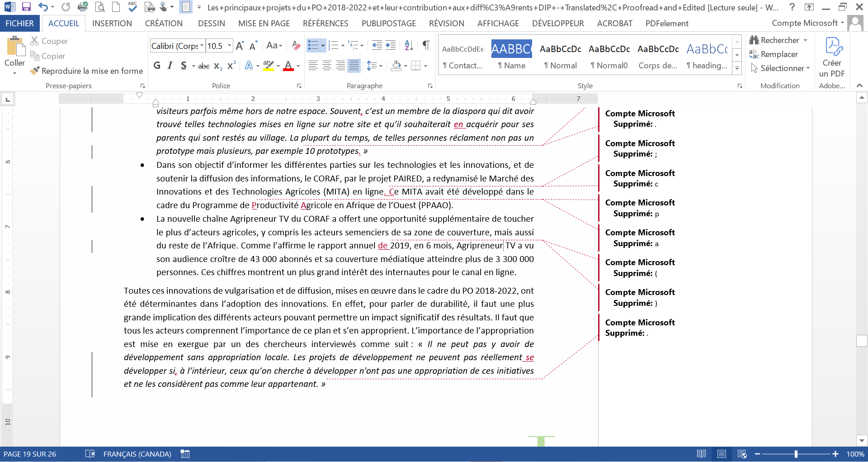Open the Rechercher dropdown arrow

805,40
